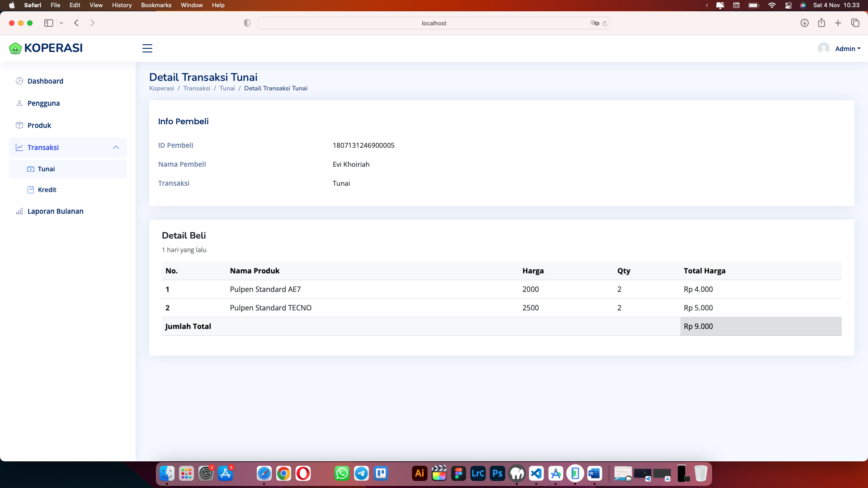Viewport: 868px width, 488px height.
Task: Collapse the Transaksi menu chevron
Action: [116, 147]
